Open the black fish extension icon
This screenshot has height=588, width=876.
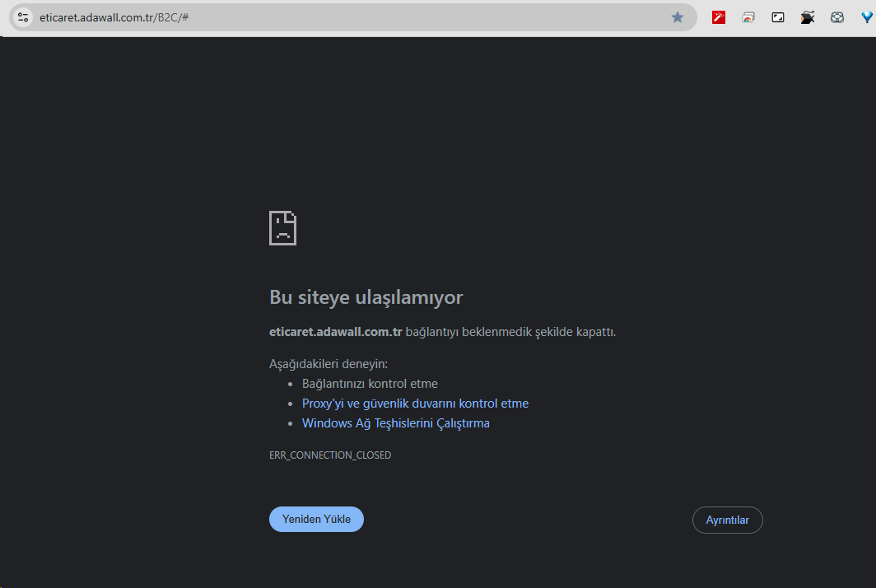coord(808,17)
